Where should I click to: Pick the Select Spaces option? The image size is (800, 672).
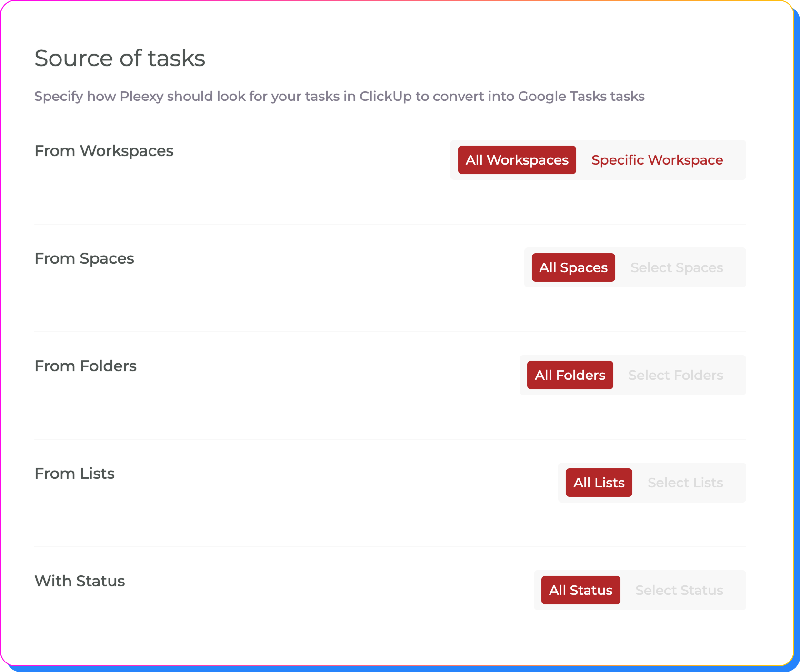[x=677, y=267]
